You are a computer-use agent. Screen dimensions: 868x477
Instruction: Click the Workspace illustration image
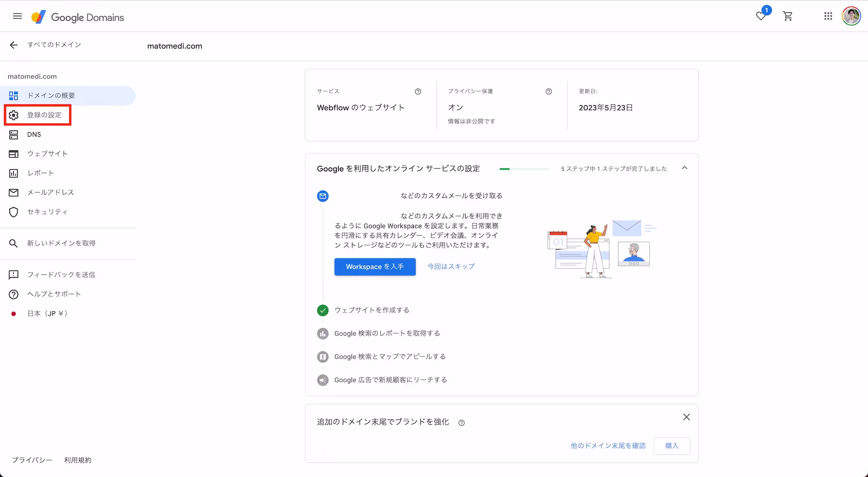tap(602, 249)
